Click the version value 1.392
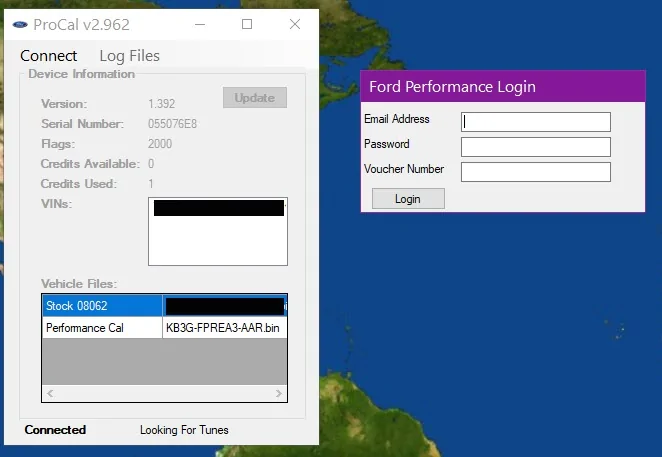 coord(162,103)
